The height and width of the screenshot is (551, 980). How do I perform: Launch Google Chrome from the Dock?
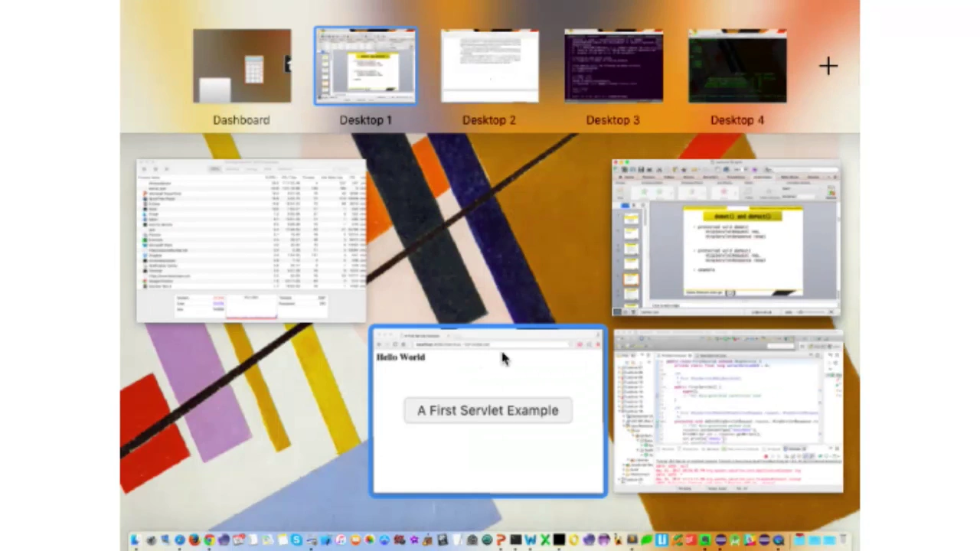[x=209, y=540]
